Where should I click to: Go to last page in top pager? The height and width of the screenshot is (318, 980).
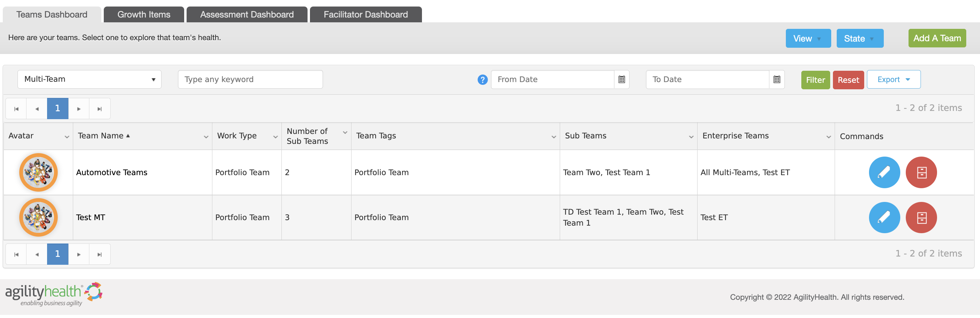(x=100, y=109)
